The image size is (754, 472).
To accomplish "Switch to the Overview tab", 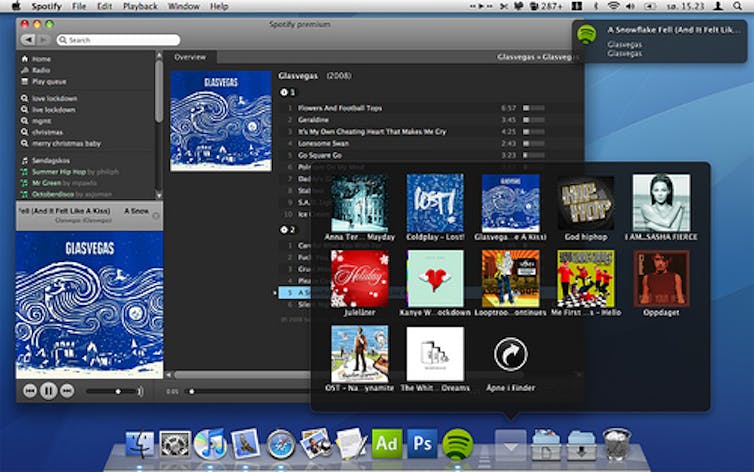I will [190, 57].
